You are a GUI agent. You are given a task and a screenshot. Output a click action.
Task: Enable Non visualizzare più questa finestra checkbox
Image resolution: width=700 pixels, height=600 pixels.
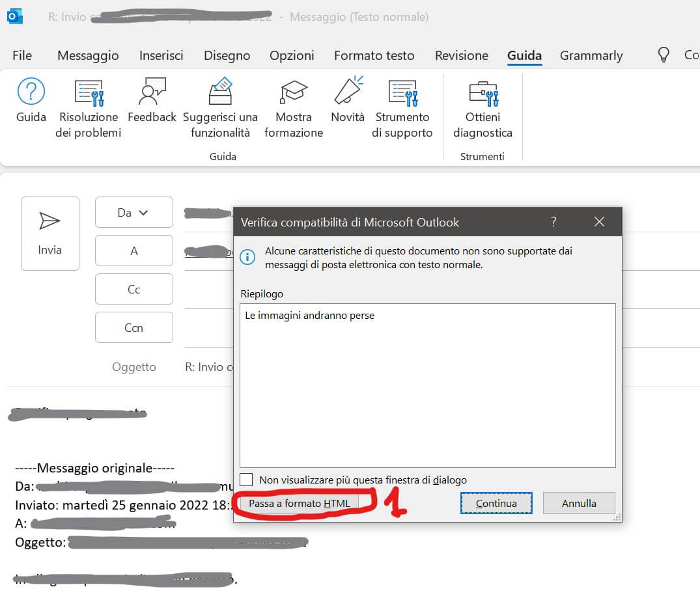point(246,480)
